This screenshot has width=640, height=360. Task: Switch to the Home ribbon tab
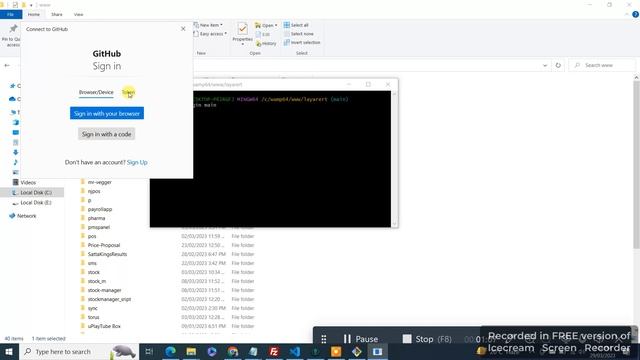coord(34,15)
